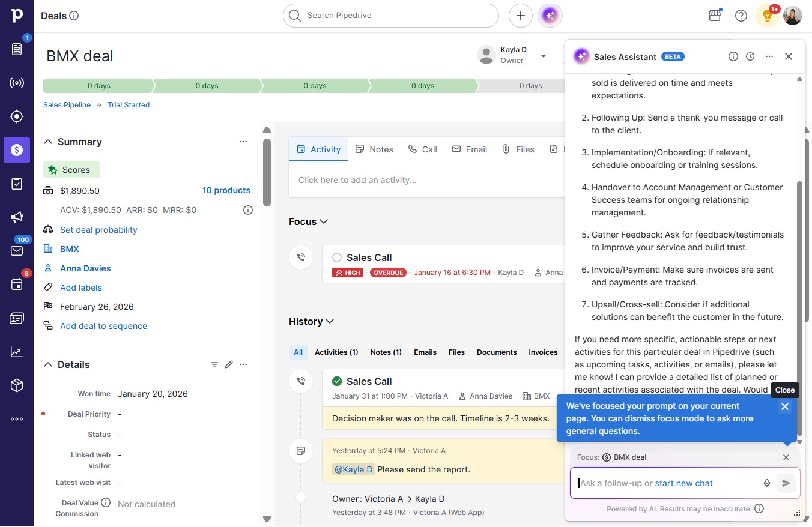The width and height of the screenshot is (812, 527).
Task: Edit the Details section with pencil icon
Action: click(229, 364)
